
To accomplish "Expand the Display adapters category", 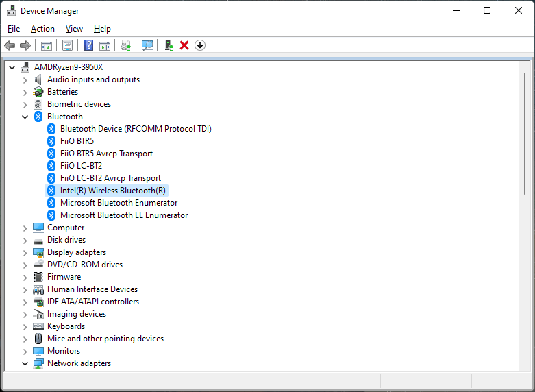I will (x=25, y=252).
